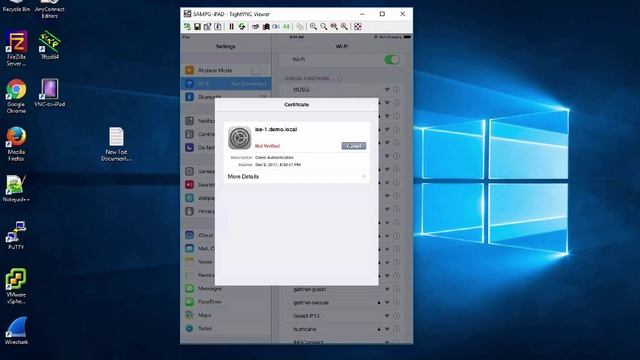
Task: Show Connection info toolbar icon
Action: [x=218, y=27]
